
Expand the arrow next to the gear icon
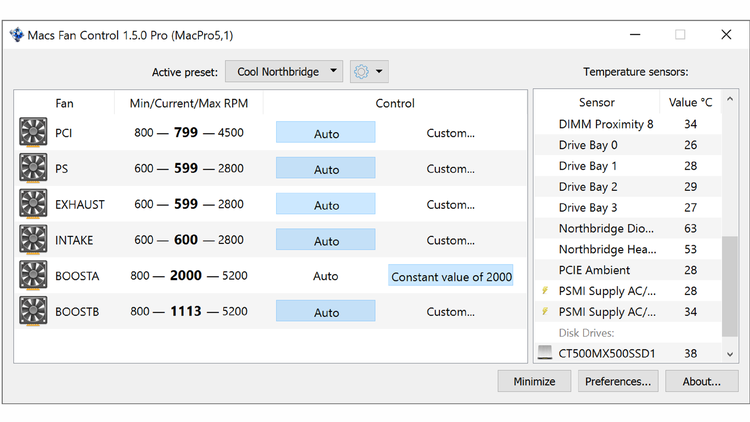click(x=380, y=72)
